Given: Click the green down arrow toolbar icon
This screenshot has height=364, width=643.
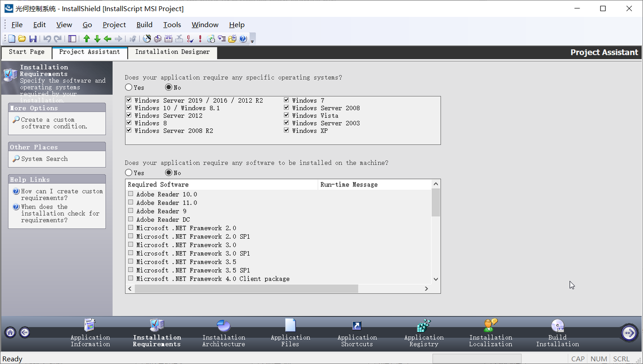Looking at the screenshot, I should pyautogui.click(x=97, y=39).
